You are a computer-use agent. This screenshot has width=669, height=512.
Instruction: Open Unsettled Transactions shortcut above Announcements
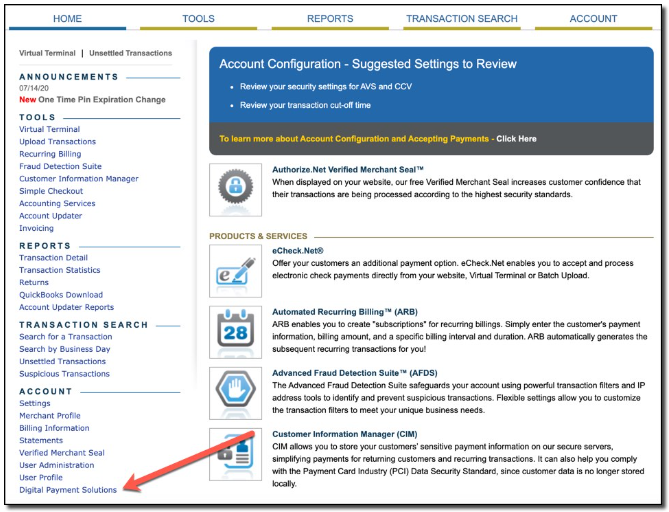pyautogui.click(x=131, y=53)
